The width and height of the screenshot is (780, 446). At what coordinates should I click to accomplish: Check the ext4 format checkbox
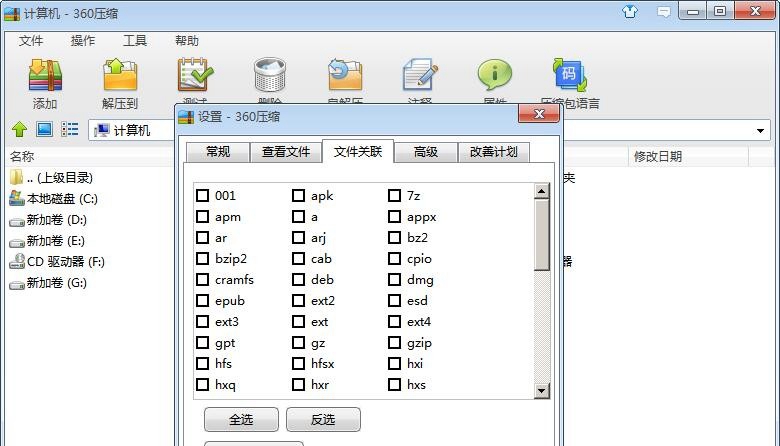point(394,322)
